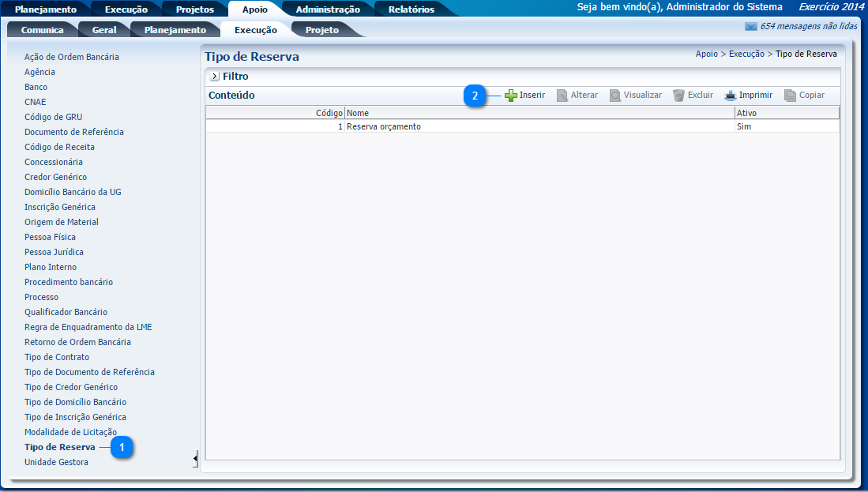Sort by the Nome column header

click(539, 113)
